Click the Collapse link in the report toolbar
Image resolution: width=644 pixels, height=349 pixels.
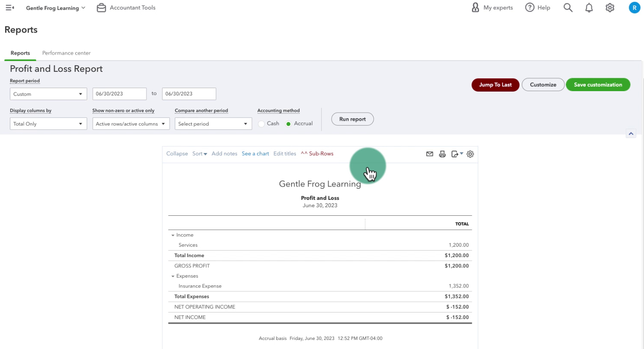177,154
